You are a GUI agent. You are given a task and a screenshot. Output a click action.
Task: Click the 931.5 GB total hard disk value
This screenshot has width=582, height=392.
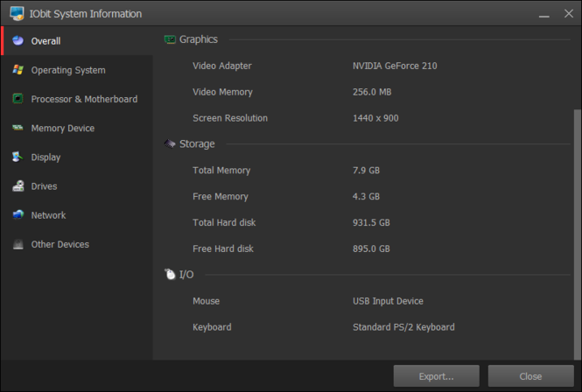(x=371, y=222)
